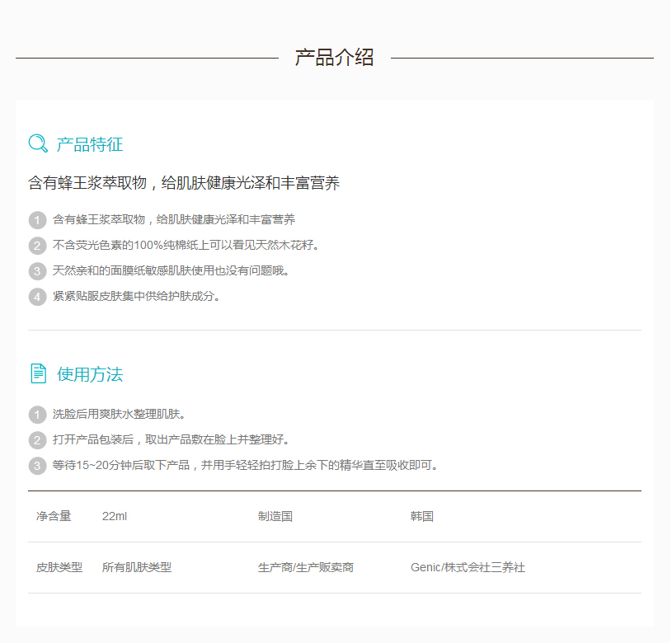Select the 产品特征 section heading
The width and height of the screenshot is (672, 643).
(x=90, y=145)
